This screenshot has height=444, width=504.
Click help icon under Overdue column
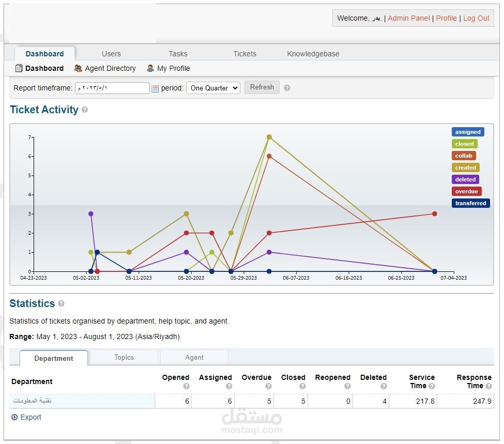point(268,386)
